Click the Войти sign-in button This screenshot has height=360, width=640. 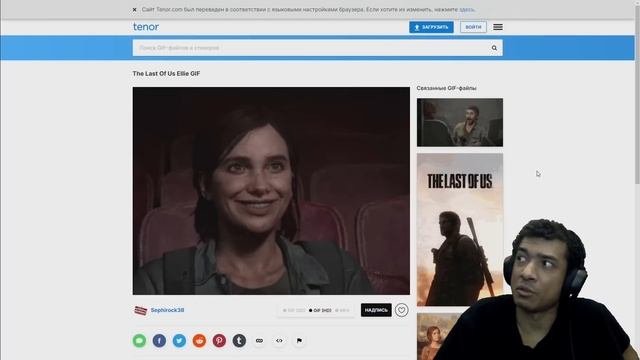point(473,27)
